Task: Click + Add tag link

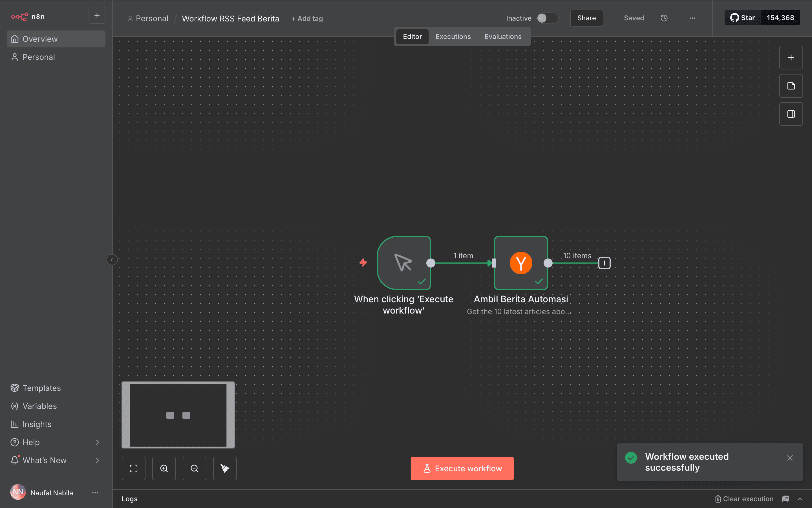Action: coord(307,19)
